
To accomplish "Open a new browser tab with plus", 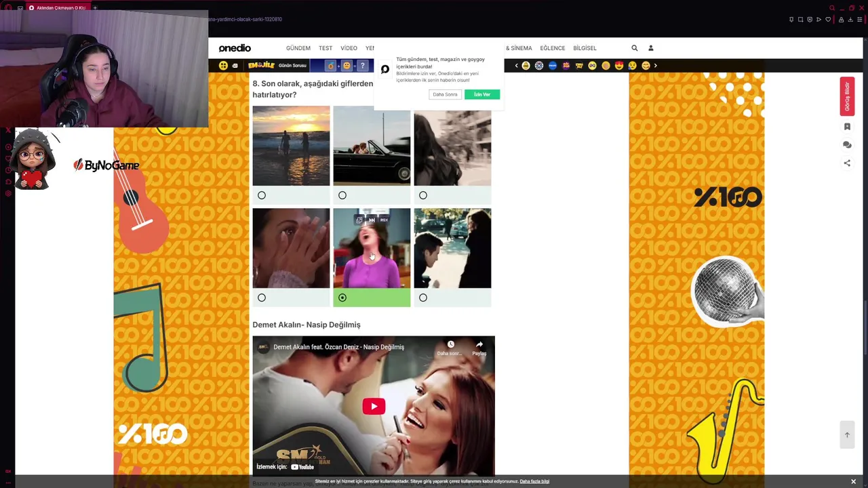I will coord(95,7).
